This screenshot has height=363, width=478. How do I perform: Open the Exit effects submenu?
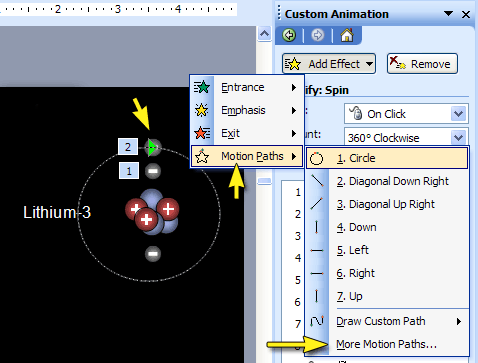[247, 133]
